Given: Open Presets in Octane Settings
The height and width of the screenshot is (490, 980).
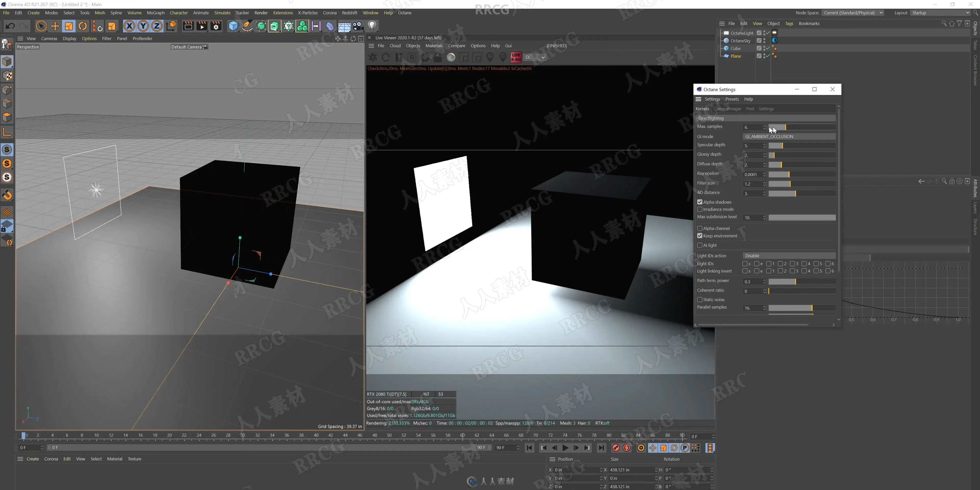Looking at the screenshot, I should pos(732,99).
